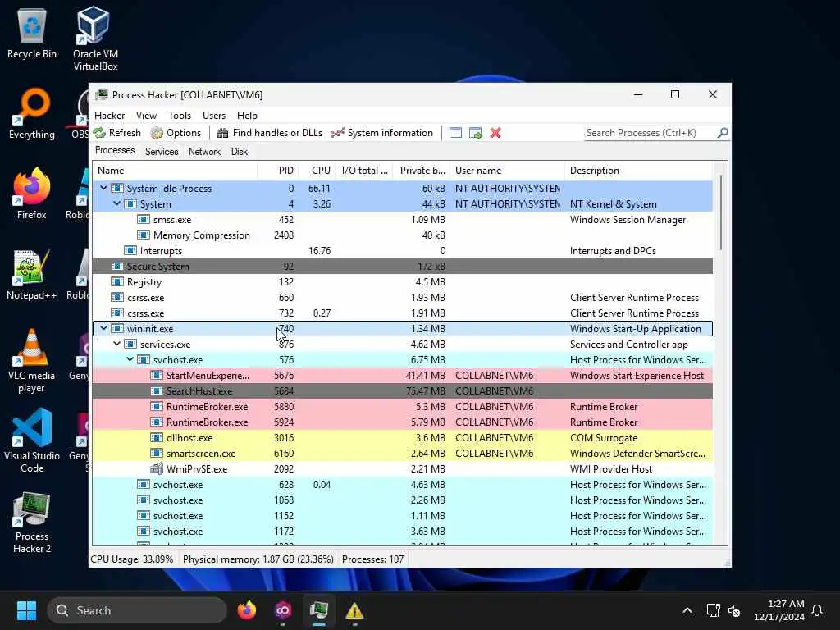Image resolution: width=840 pixels, height=630 pixels.
Task: Open System information graph button
Action: point(382,133)
